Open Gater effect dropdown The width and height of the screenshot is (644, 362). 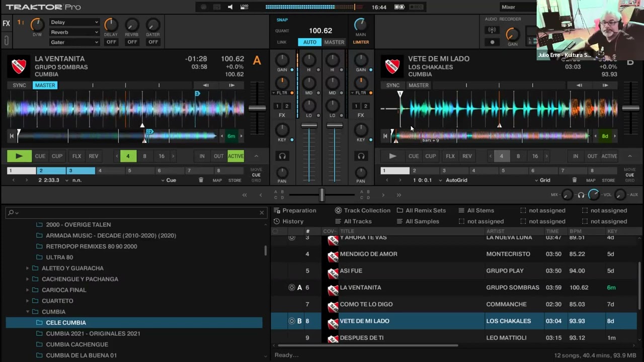coord(74,42)
